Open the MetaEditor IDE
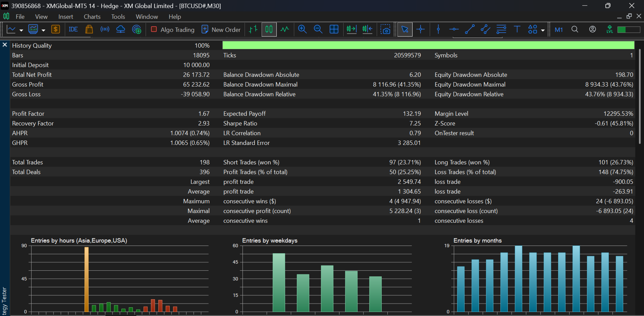Image resolution: width=644 pixels, height=316 pixels. (73, 30)
